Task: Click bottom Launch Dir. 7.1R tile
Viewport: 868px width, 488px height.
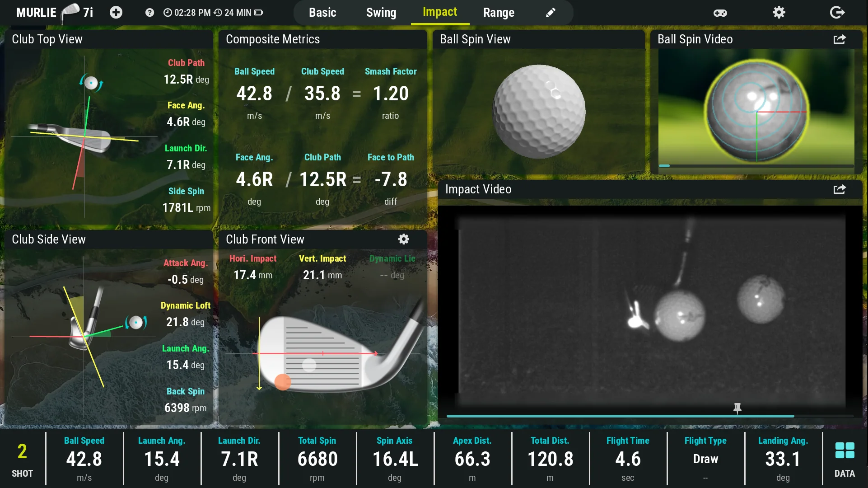Action: tap(239, 459)
